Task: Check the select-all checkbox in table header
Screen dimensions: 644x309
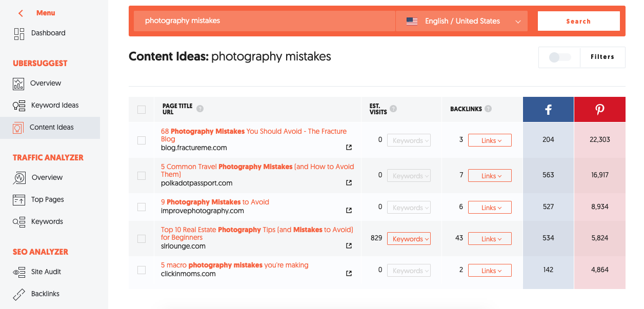Action: pyautogui.click(x=142, y=109)
